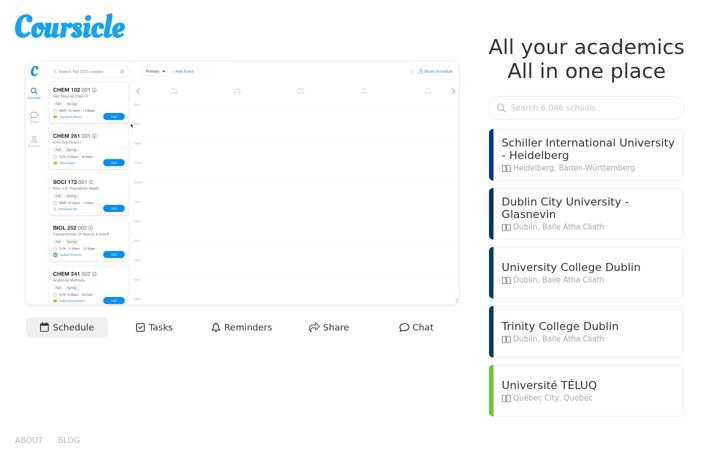720x450 pixels.
Task: Click the 'Québec City, Quebec' location text
Action: coord(552,398)
